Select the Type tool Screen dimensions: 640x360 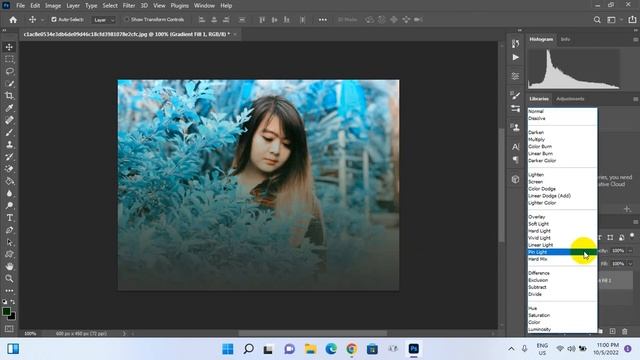click(x=9, y=218)
